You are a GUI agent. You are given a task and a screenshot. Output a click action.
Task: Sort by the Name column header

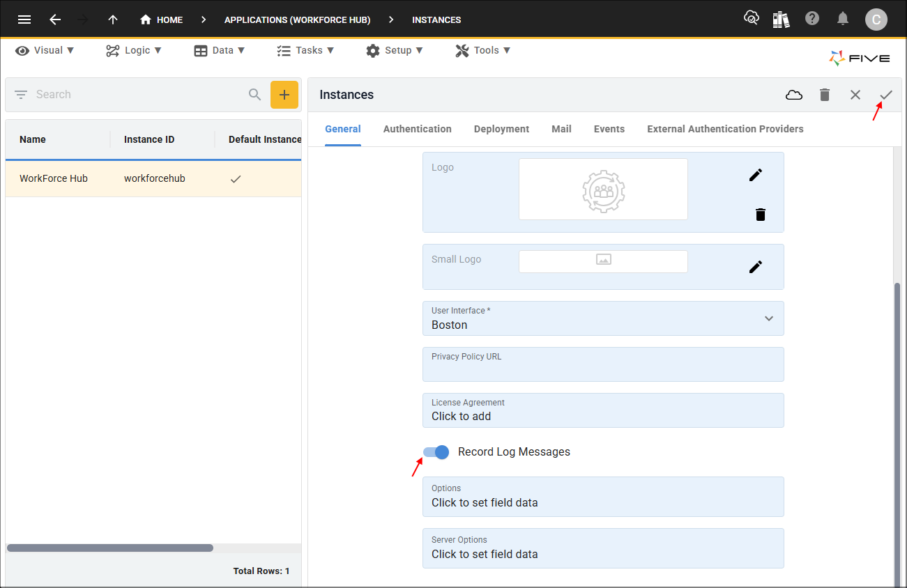coord(33,139)
